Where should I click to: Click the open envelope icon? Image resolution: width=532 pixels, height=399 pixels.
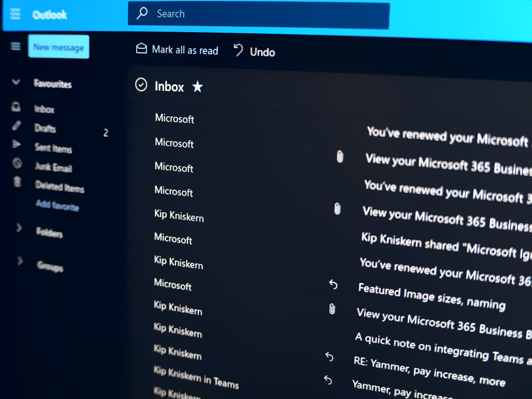[x=141, y=48]
